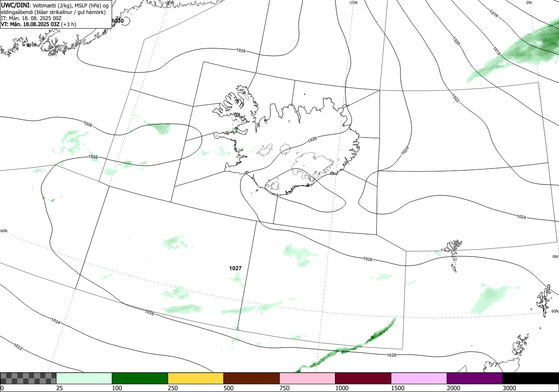The height and width of the screenshot is (392, 559).
Task: Choose the yellow 250–500 legend swatch
Action: click(x=196, y=378)
